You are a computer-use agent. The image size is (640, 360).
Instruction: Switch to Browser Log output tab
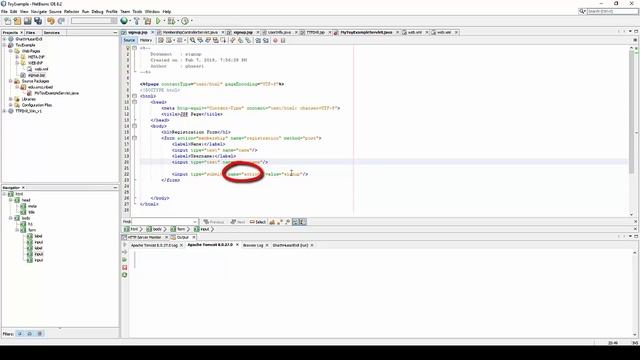(x=253, y=245)
